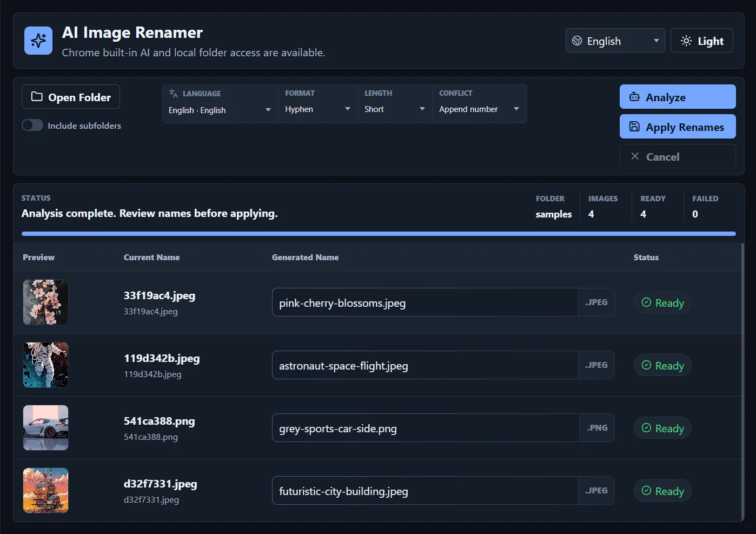756x534 pixels.
Task: Click the save disk icon on Apply Renames
Action: (634, 127)
